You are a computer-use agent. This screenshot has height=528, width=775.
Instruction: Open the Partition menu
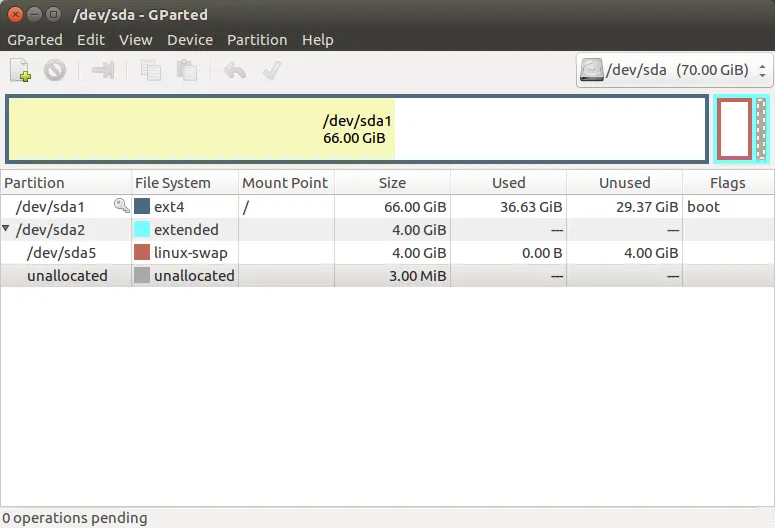[x=257, y=40]
